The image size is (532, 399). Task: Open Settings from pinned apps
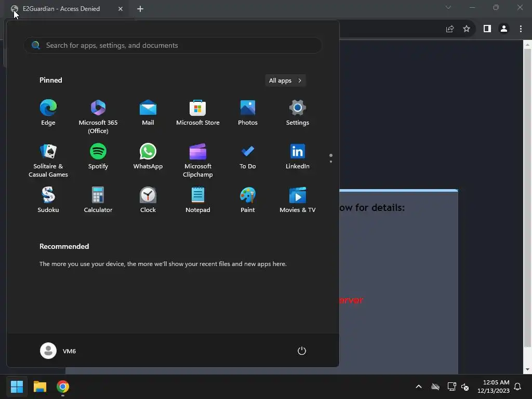[298, 113]
